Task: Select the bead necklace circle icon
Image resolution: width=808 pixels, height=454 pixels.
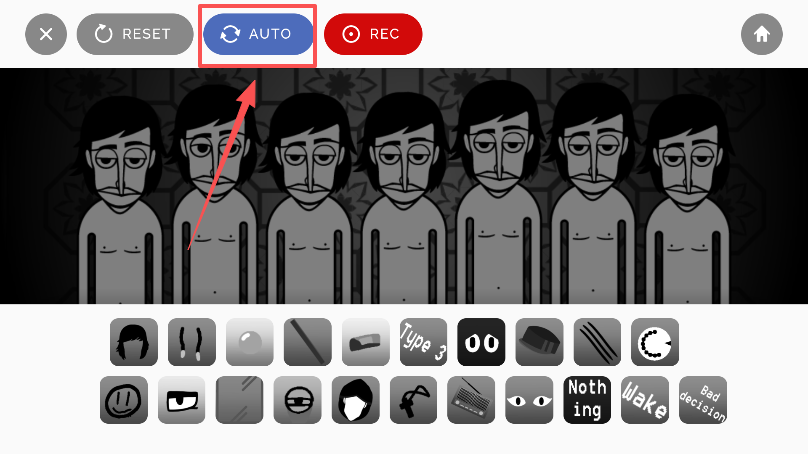Action: tap(655, 342)
